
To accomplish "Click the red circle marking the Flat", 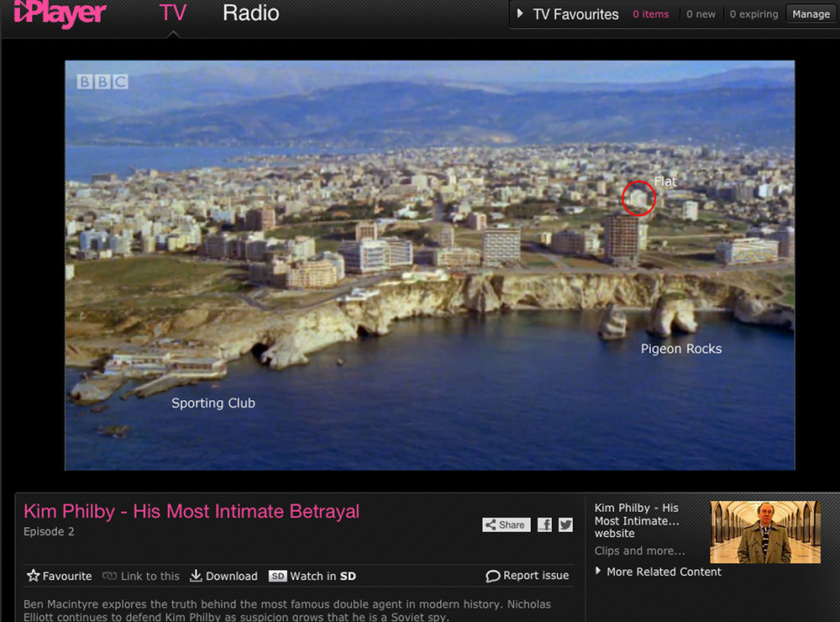I will pos(638,198).
